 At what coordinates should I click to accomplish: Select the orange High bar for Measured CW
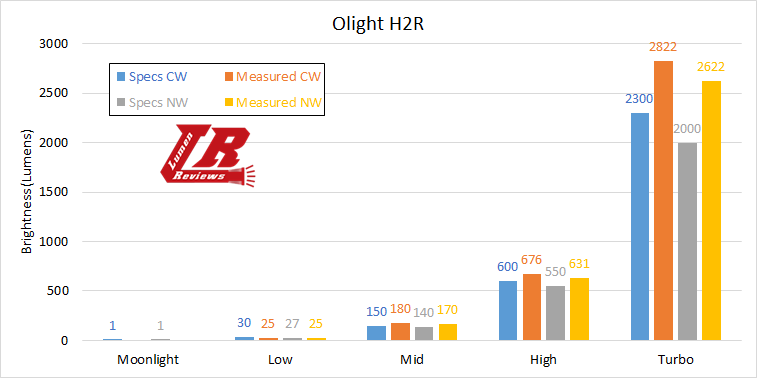[x=531, y=307]
